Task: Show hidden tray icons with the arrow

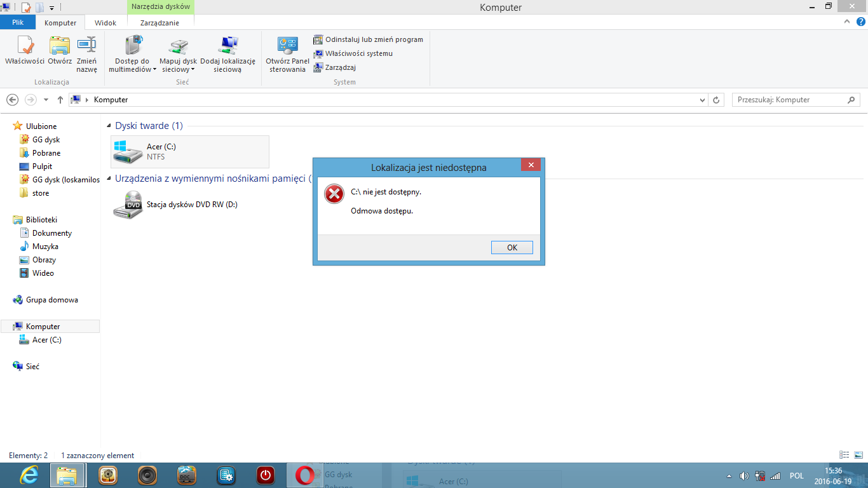Action: (x=728, y=475)
